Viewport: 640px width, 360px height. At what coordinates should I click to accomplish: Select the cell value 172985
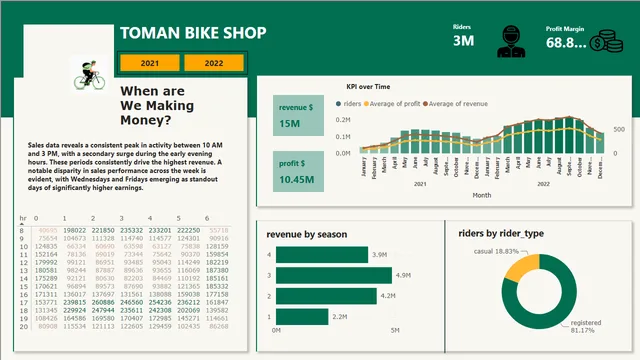click(160, 318)
